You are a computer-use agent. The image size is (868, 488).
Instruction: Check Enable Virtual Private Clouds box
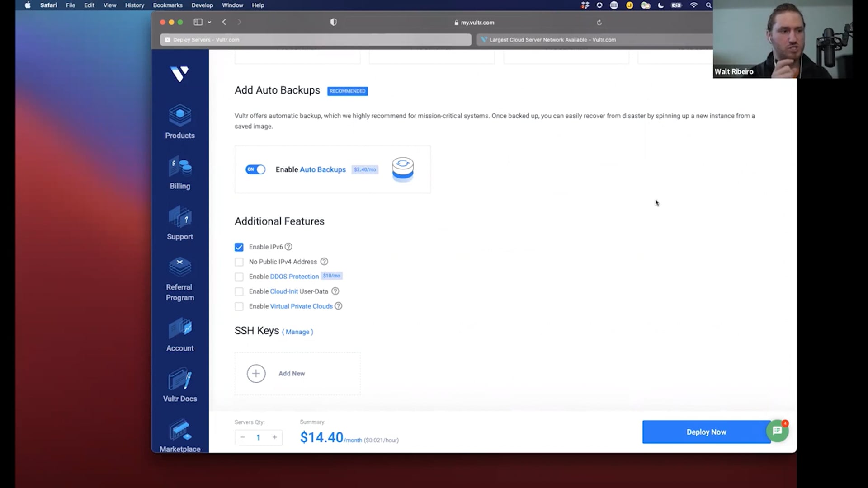239,306
